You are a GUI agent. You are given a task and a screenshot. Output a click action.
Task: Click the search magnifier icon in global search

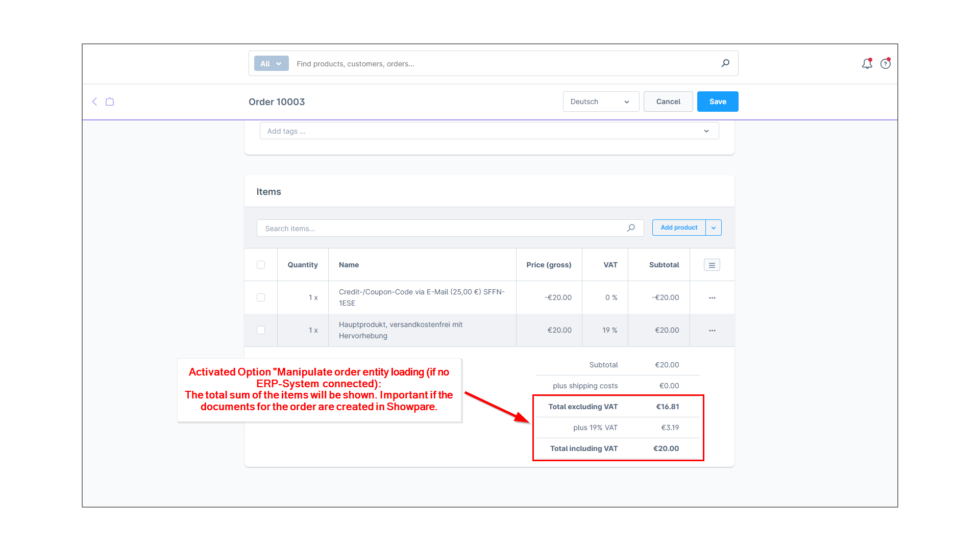(725, 63)
